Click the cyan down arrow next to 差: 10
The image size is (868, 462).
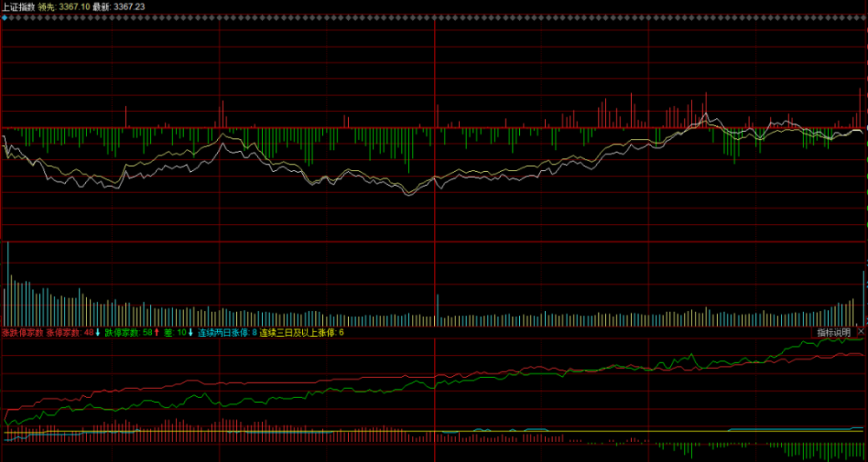[x=191, y=333]
